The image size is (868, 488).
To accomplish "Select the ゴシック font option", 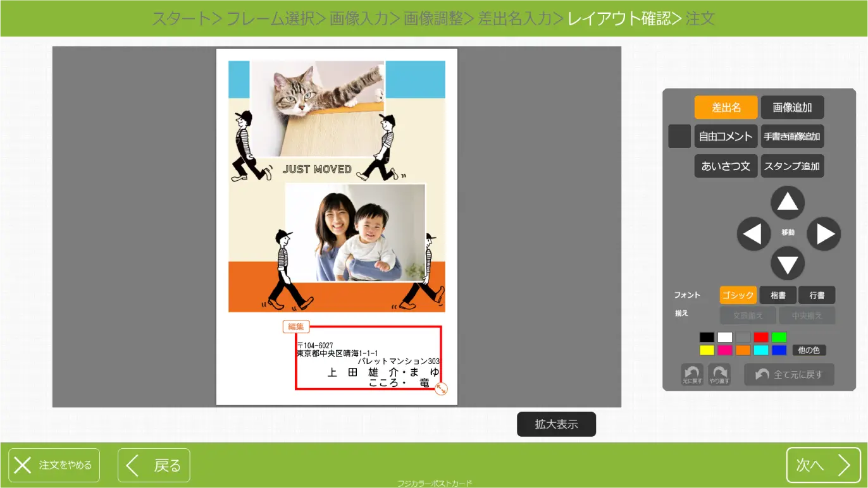I will coord(738,295).
